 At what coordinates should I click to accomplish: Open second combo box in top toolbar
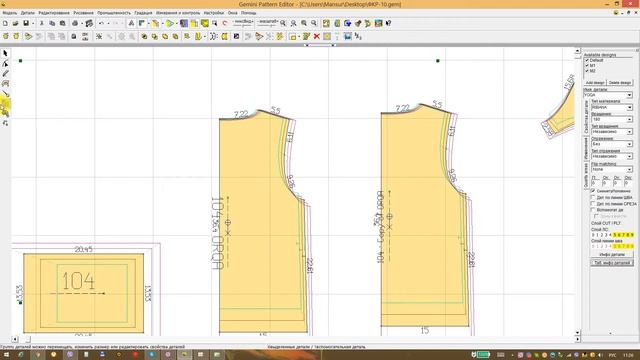(x=267, y=23)
